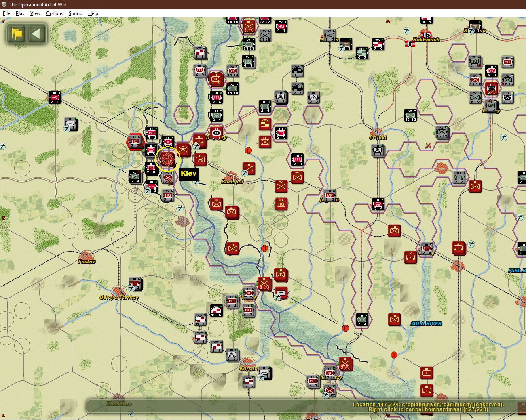Select the red XXXX army counter with yellow flag symbol
The width and height of the screenshot is (526, 420).
click(x=265, y=124)
